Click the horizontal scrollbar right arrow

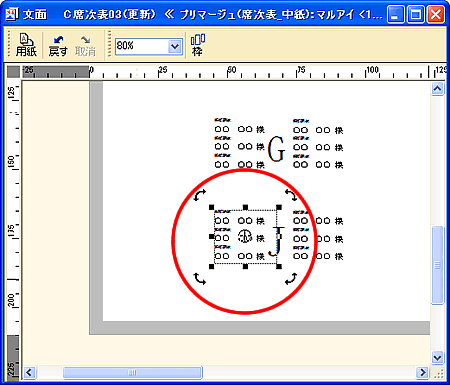tap(423, 372)
